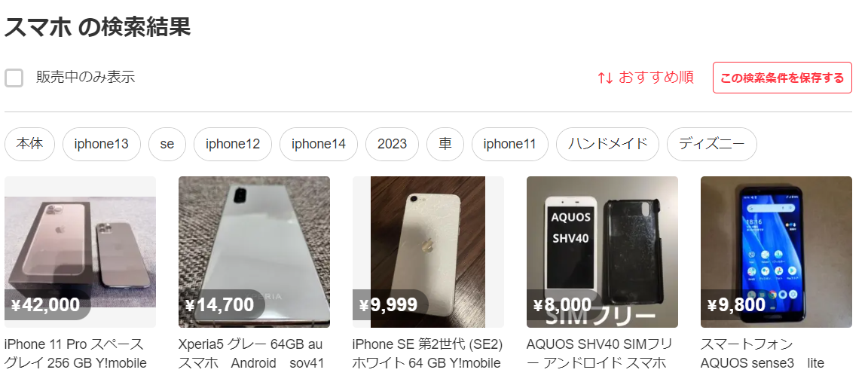Pick the ハンドメイド keyword chip
Screen dimensions: 868x385
(607, 145)
